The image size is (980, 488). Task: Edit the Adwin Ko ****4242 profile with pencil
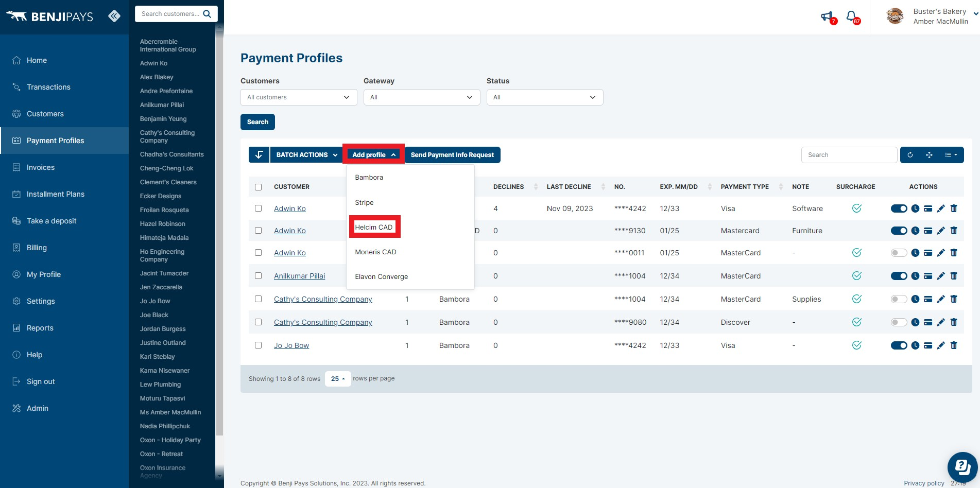[941, 208]
